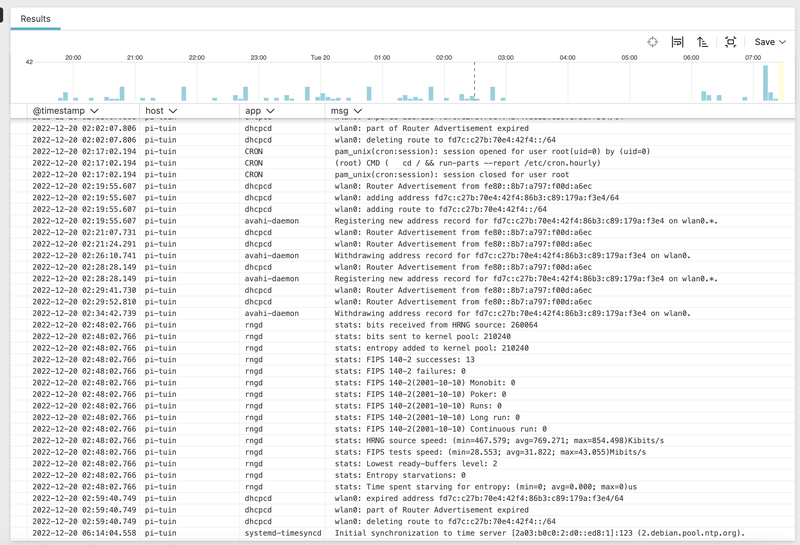800x545 pixels.
Task: Click the Monobit: 0 stats message
Action: point(425,383)
